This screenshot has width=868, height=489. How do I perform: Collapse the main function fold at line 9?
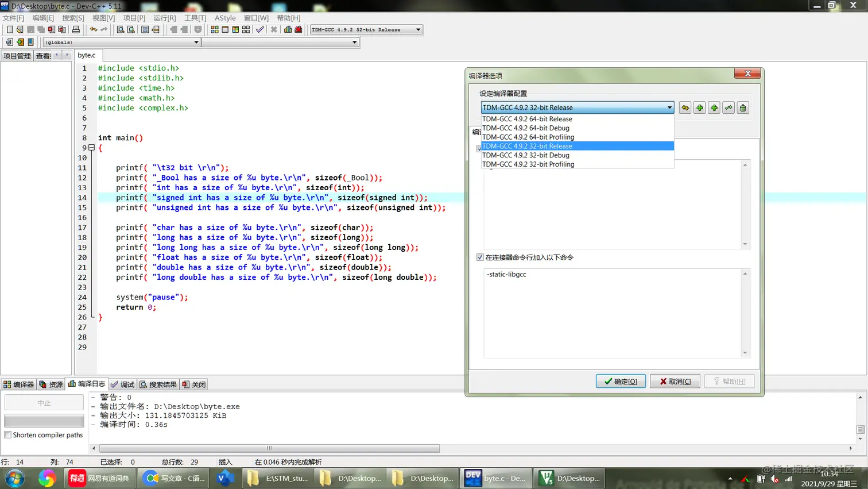point(91,148)
